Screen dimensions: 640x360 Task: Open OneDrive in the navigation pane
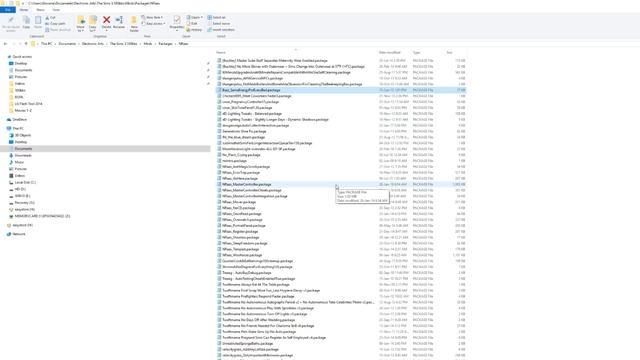(x=17, y=120)
